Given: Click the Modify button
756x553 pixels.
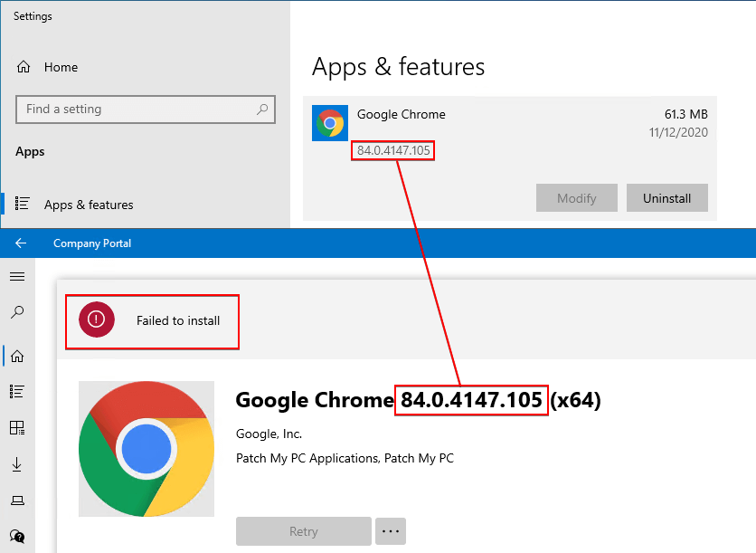Looking at the screenshot, I should [x=577, y=198].
